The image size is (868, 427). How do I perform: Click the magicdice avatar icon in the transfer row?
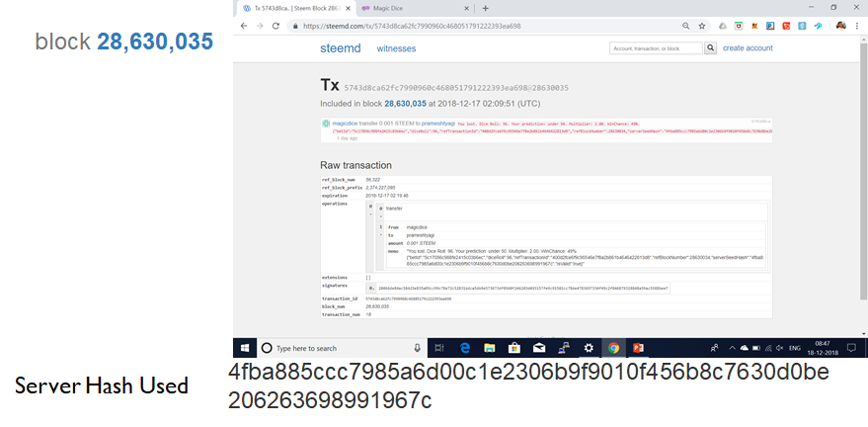(x=327, y=124)
